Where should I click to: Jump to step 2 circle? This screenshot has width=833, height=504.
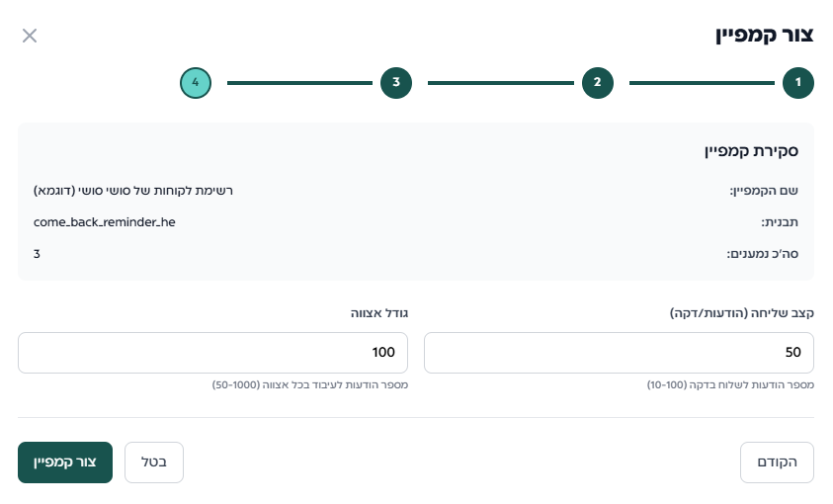click(x=597, y=83)
